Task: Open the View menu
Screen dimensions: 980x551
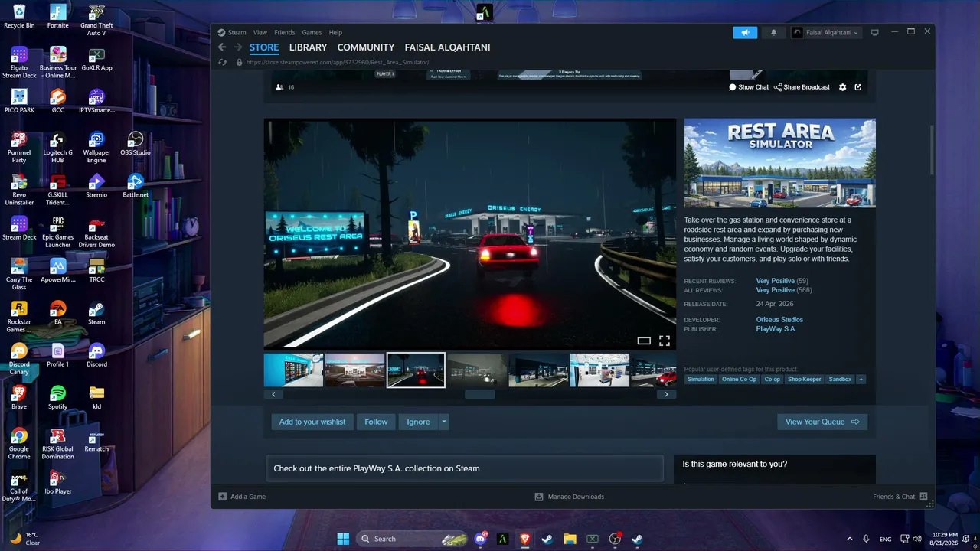Action: [260, 32]
